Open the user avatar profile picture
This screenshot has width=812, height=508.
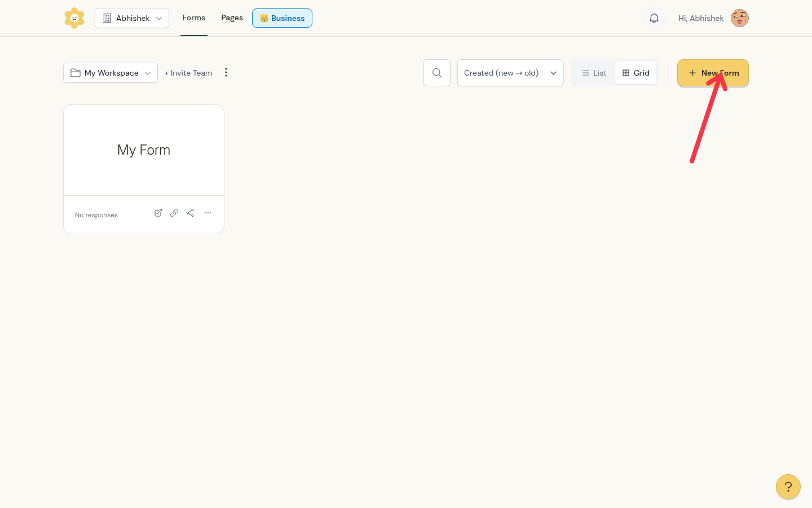[x=740, y=18]
